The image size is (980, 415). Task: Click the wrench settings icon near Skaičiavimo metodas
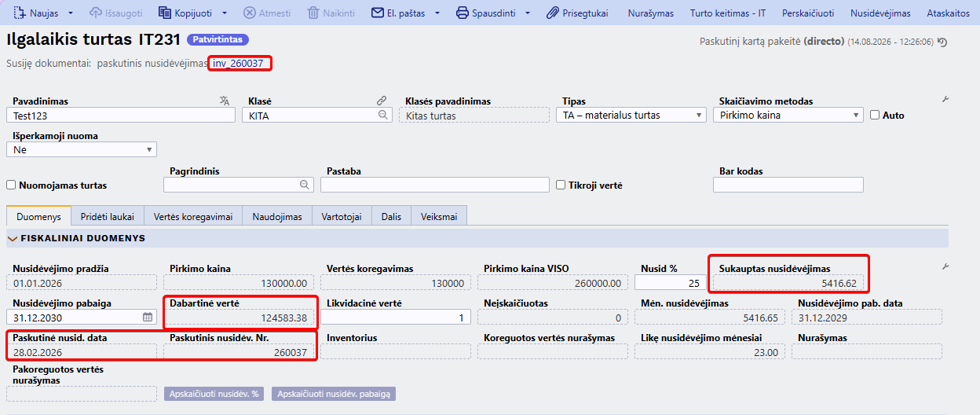(x=945, y=100)
